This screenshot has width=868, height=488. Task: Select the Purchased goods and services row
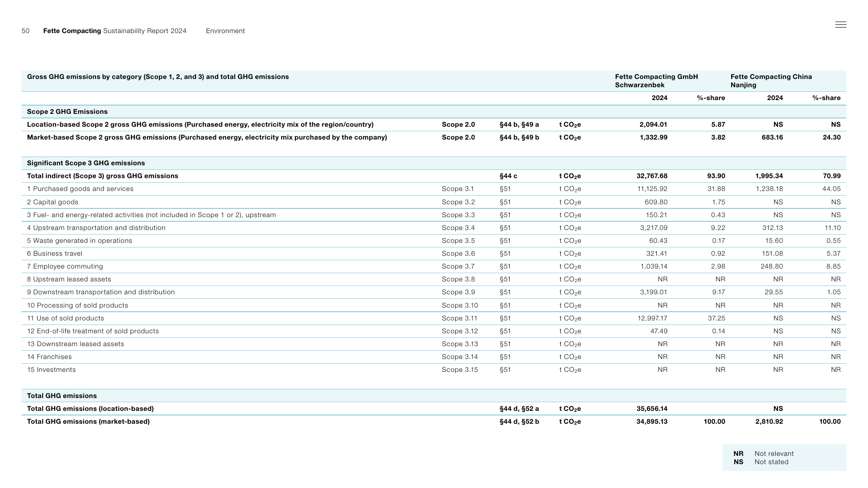pos(434,189)
